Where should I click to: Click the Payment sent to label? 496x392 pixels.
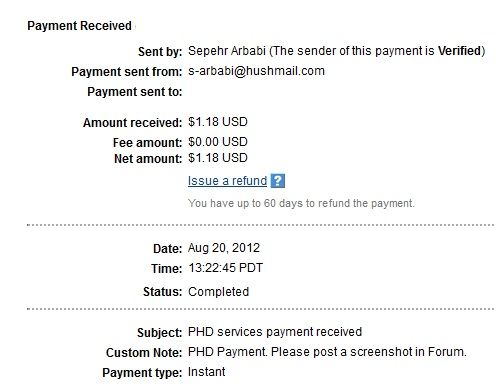pos(135,92)
